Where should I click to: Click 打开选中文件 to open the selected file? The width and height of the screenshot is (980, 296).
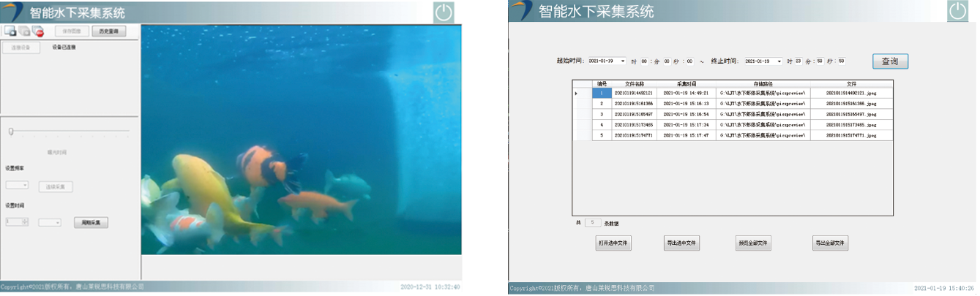[x=613, y=243]
